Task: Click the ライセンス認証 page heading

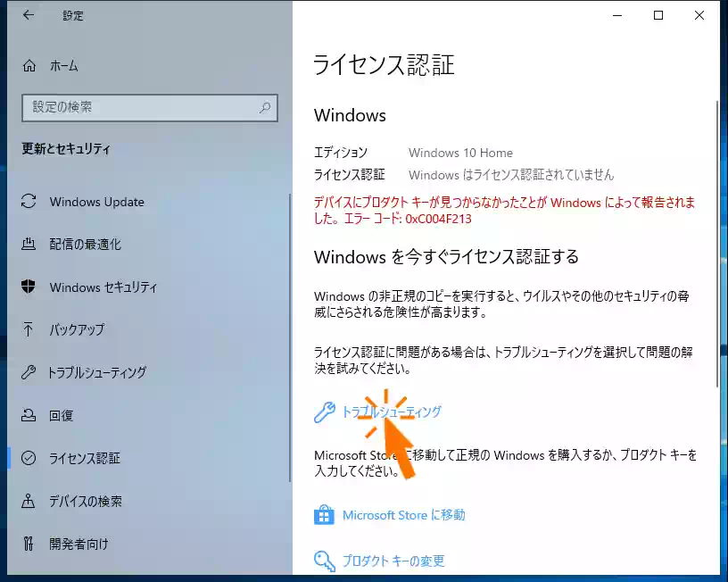Action: tap(384, 64)
